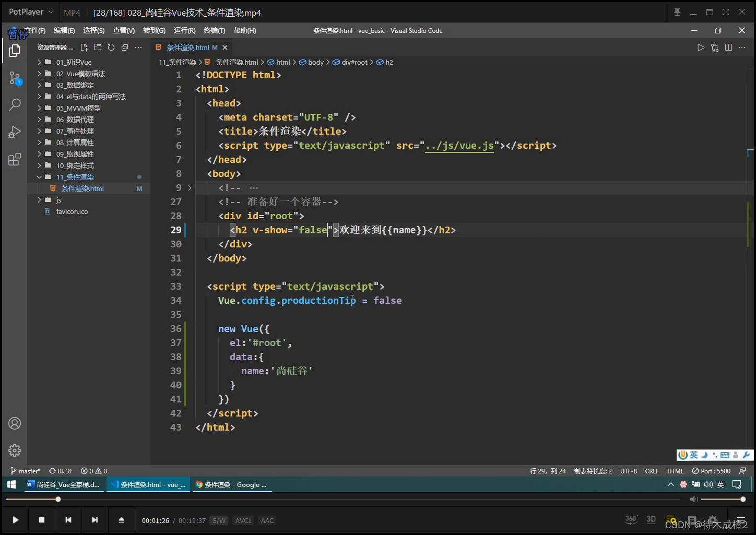Open the Manage gear in the activity bar
Viewport: 756px width, 535px height.
[x=15, y=450]
